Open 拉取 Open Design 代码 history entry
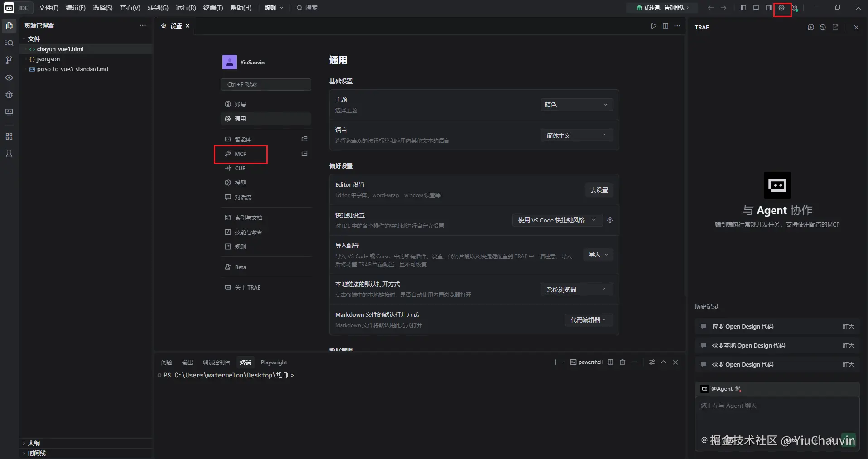Screen dimensions: 868x459 coord(777,326)
